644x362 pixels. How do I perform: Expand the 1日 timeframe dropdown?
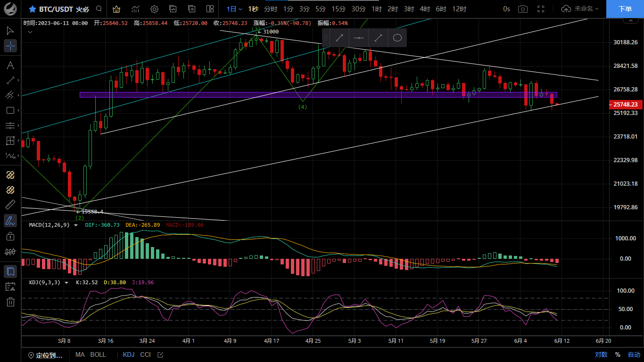coord(234,9)
